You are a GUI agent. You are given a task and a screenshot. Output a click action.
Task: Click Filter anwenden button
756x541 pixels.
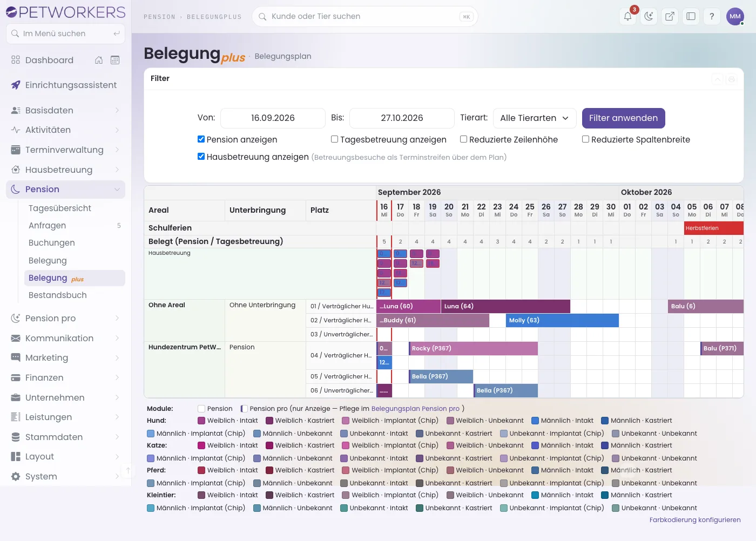tap(624, 118)
